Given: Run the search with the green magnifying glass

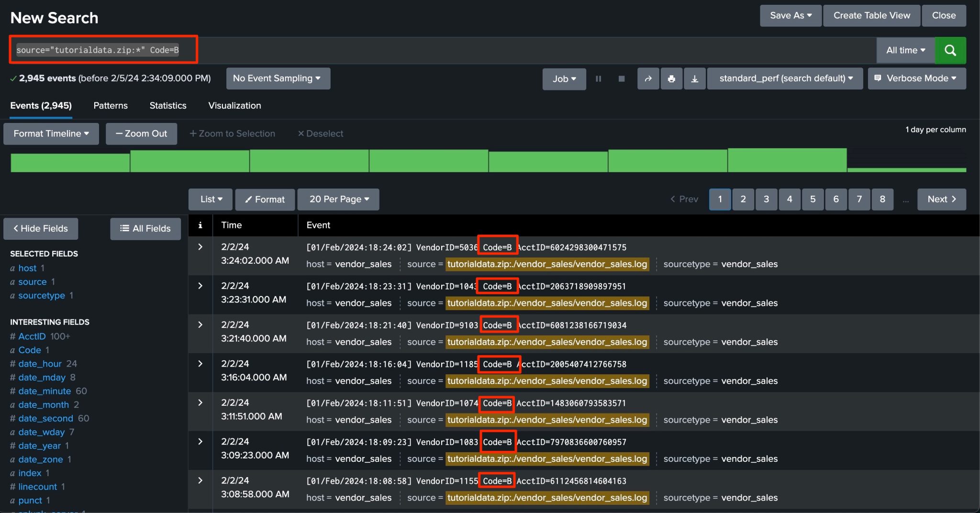Looking at the screenshot, I should [950, 50].
